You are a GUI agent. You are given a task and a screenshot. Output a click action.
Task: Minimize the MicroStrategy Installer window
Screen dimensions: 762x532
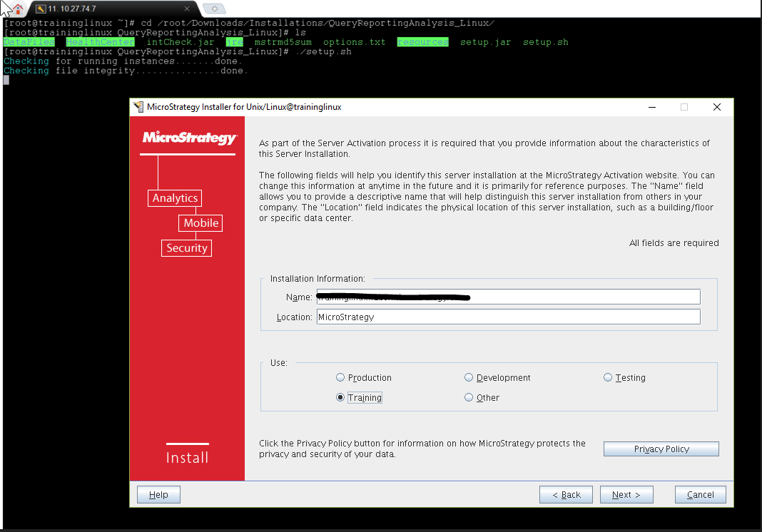click(652, 107)
